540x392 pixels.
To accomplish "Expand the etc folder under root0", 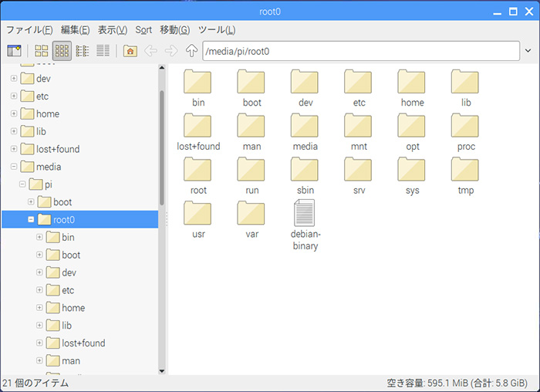I will [40, 290].
